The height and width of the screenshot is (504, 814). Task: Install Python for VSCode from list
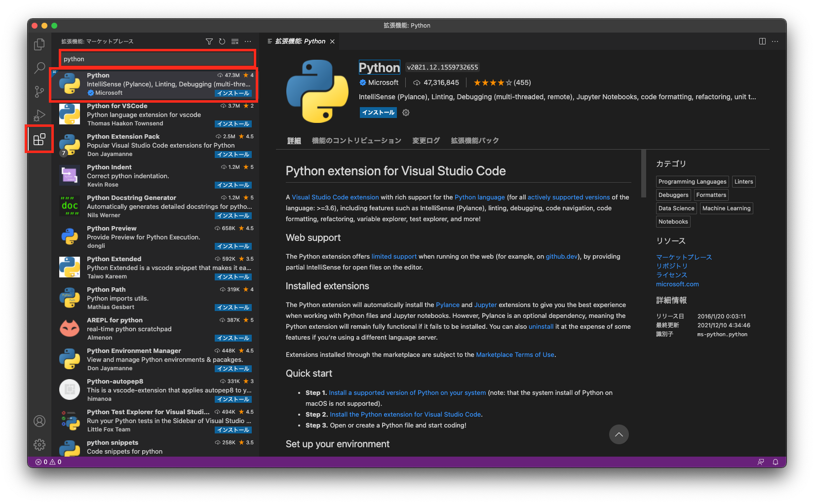tap(233, 124)
